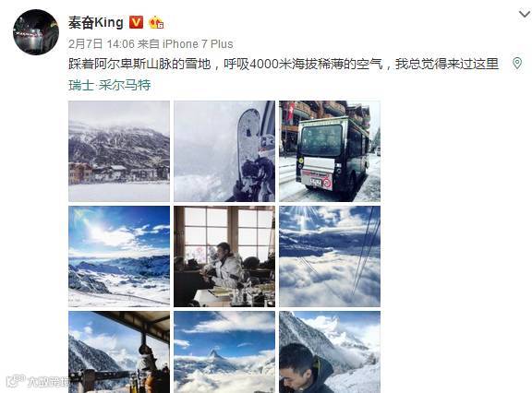Click the iPhone 7 Plus source link
Screen dimensions: 532x393
point(198,44)
